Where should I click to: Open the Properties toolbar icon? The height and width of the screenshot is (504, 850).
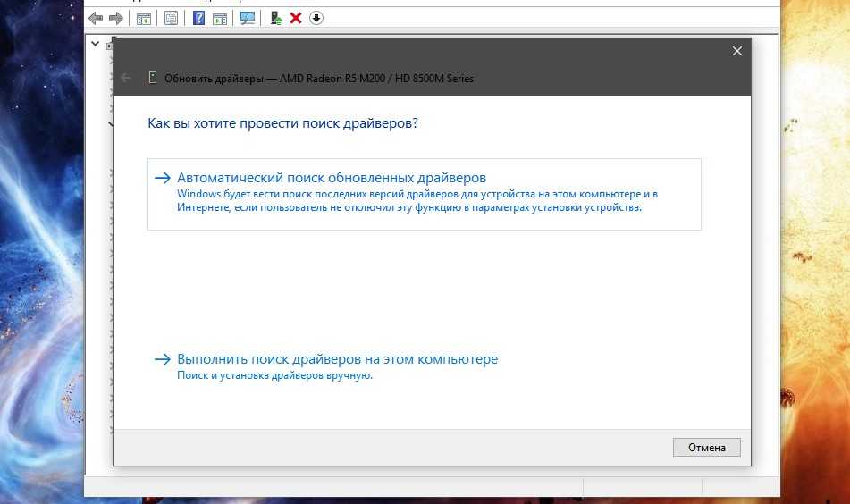click(172, 19)
